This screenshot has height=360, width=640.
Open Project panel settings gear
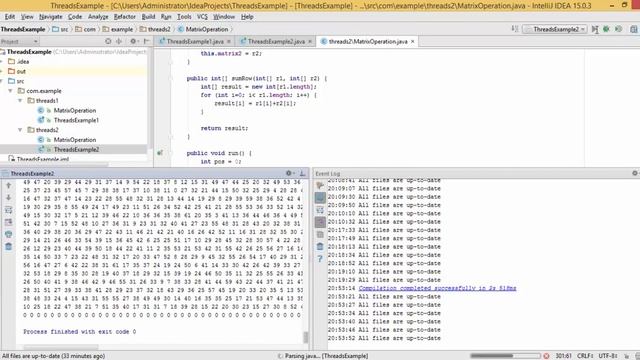pos(133,41)
